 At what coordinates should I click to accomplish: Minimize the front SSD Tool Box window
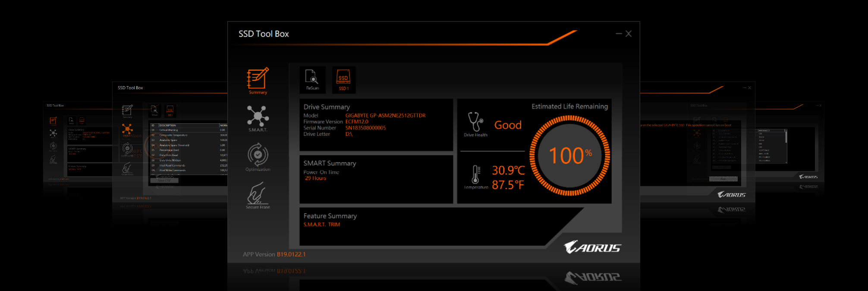(x=619, y=34)
